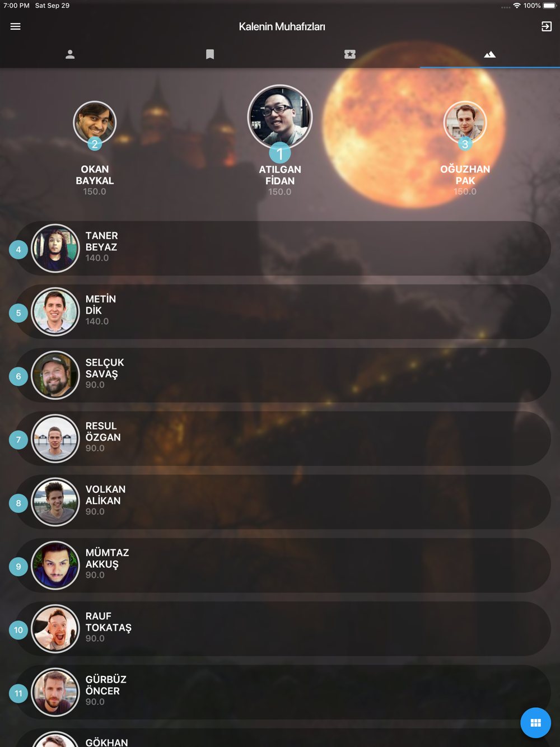Image resolution: width=560 pixels, height=747 pixels.
Task: Open Rauf Tokataş's row
Action: (x=283, y=628)
